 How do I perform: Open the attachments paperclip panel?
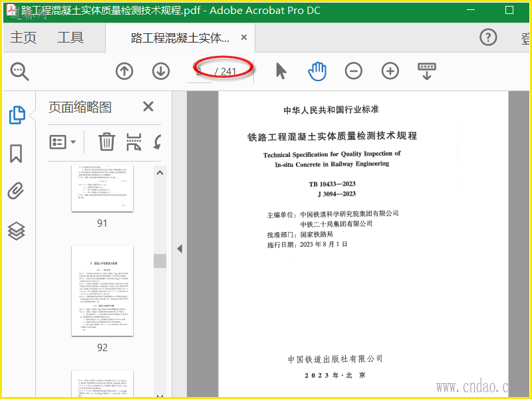coord(16,191)
